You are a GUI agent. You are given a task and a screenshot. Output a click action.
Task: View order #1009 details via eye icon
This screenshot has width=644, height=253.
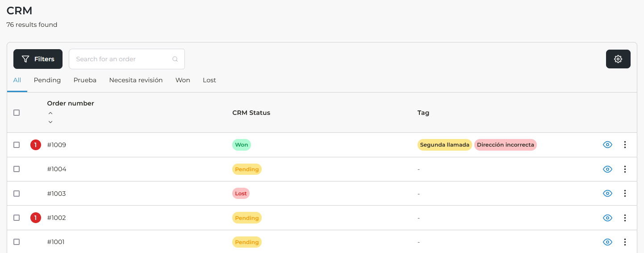[x=607, y=145]
